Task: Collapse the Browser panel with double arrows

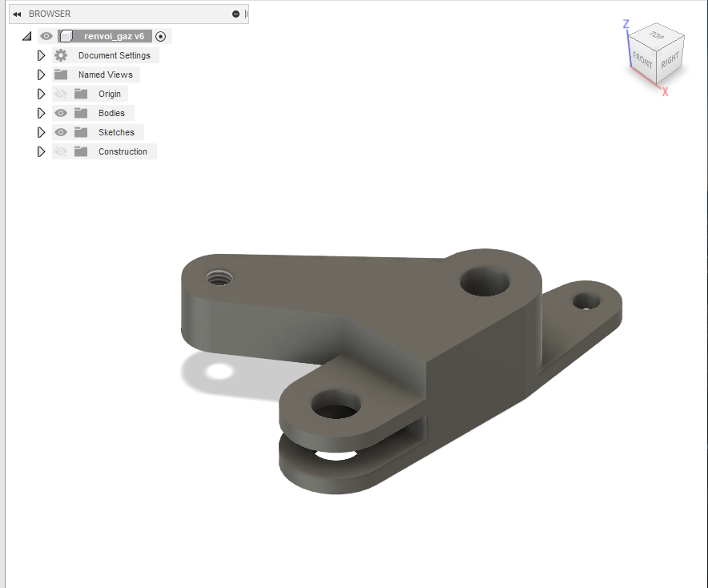Action: [x=17, y=14]
